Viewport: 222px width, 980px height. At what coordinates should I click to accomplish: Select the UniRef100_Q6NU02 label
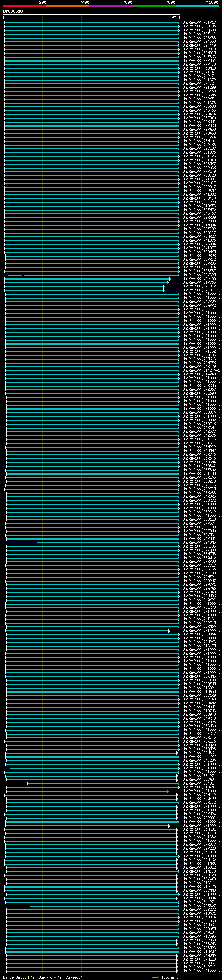(199, 420)
